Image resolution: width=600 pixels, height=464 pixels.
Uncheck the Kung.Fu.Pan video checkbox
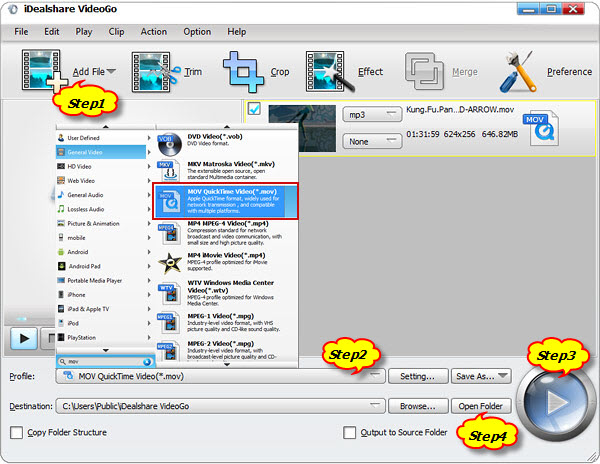pyautogui.click(x=254, y=109)
